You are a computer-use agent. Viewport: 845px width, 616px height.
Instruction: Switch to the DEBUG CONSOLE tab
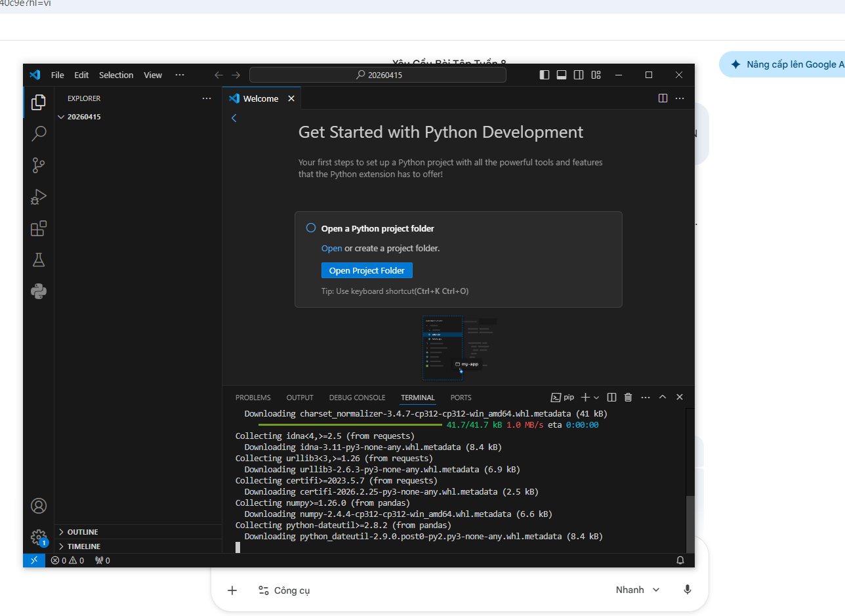point(357,398)
